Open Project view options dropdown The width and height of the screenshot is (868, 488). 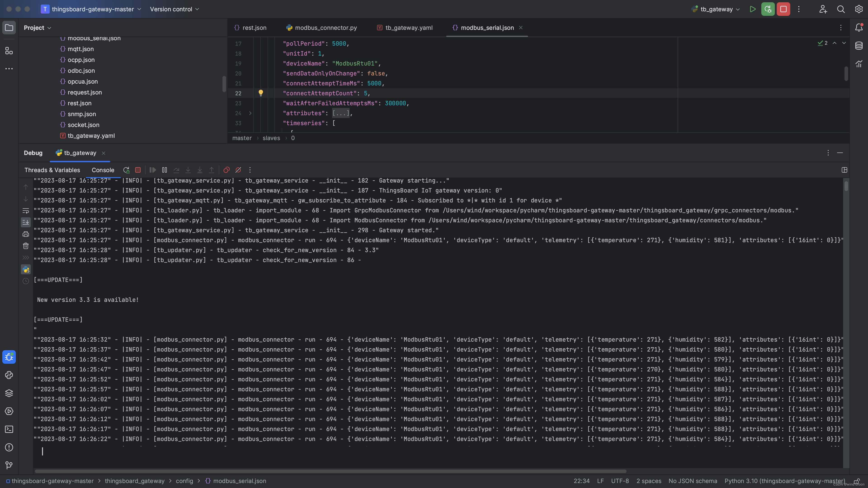coord(37,28)
